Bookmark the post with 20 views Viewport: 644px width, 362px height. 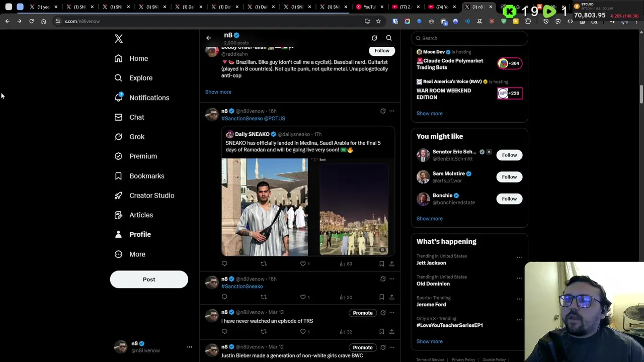coord(382,297)
